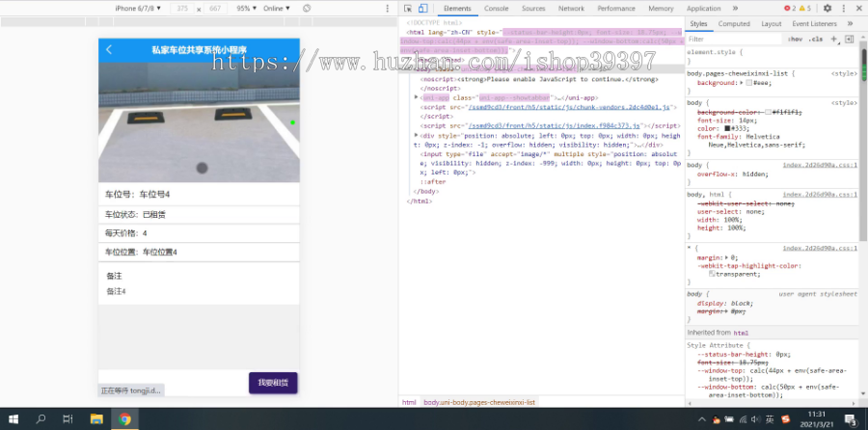Open the Performance tab
The width and height of the screenshot is (868, 430).
pyautogui.click(x=616, y=9)
